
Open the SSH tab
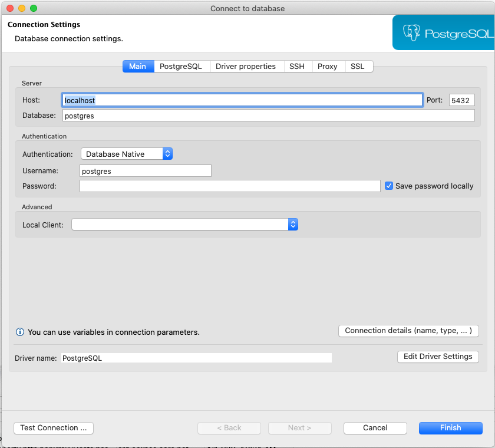pyautogui.click(x=297, y=66)
